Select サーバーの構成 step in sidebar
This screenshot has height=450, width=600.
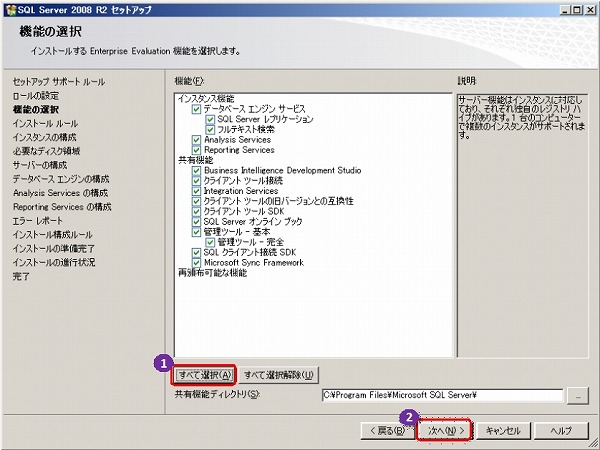[40, 165]
